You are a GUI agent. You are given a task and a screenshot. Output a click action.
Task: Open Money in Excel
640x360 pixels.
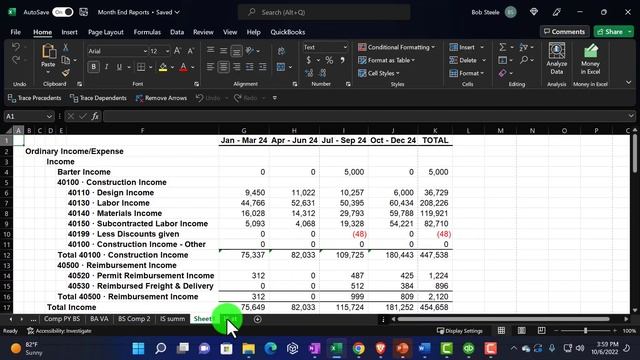point(590,60)
